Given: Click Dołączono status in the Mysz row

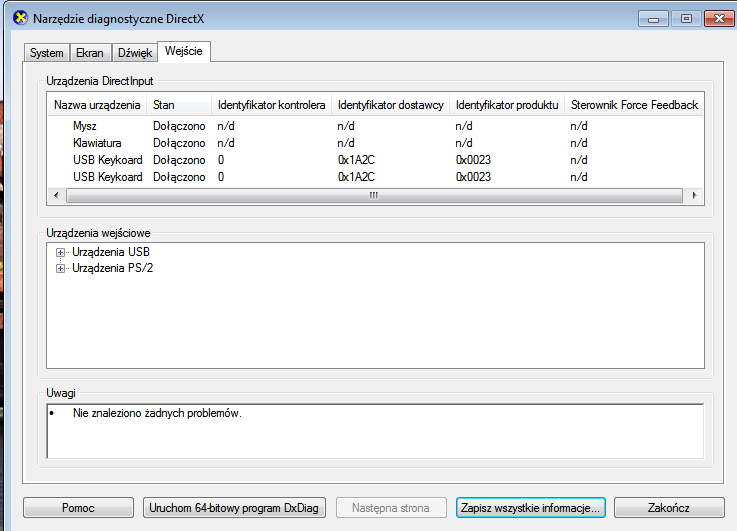Looking at the screenshot, I should pyautogui.click(x=179, y=126).
